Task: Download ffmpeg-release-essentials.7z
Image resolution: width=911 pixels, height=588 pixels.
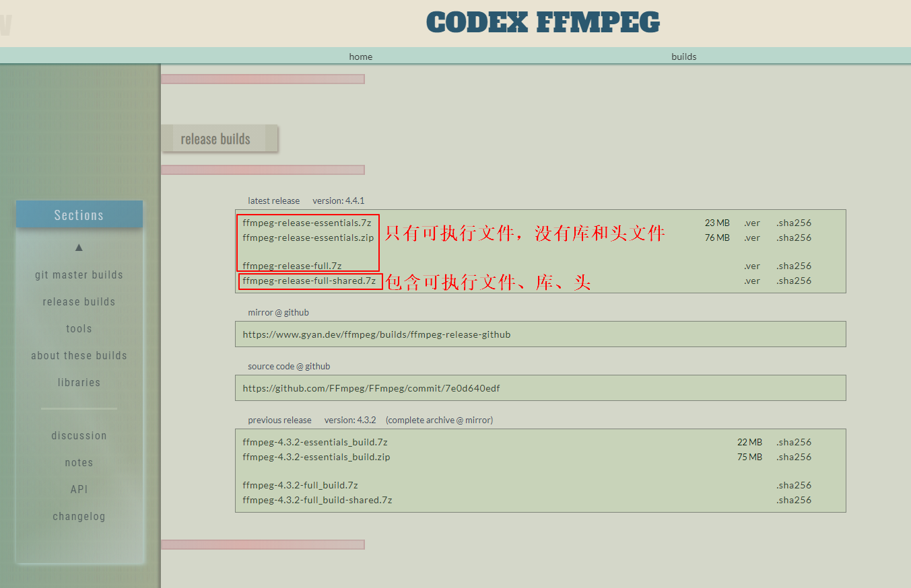Action: (x=307, y=223)
